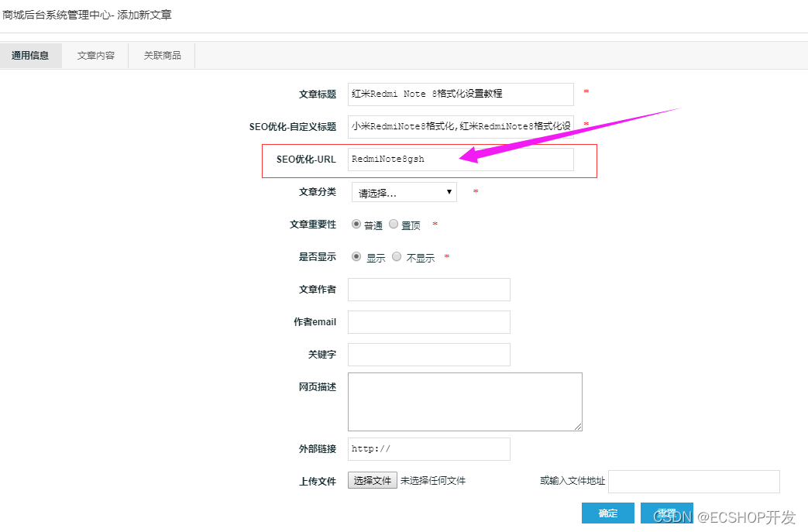This screenshot has height=532, width=808.
Task: Click the 商城后台系统管理中心 title text
Action: [x=57, y=15]
